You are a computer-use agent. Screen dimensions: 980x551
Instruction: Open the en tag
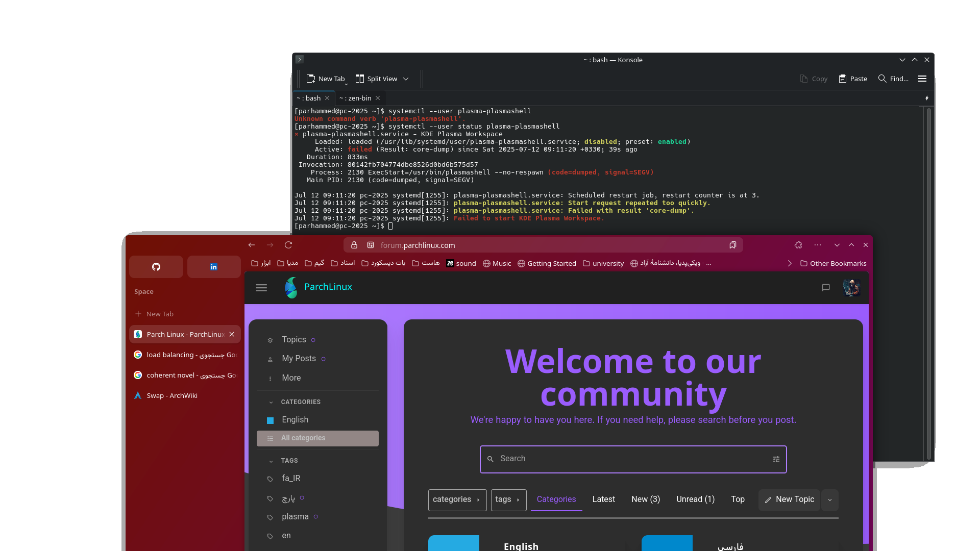click(286, 536)
